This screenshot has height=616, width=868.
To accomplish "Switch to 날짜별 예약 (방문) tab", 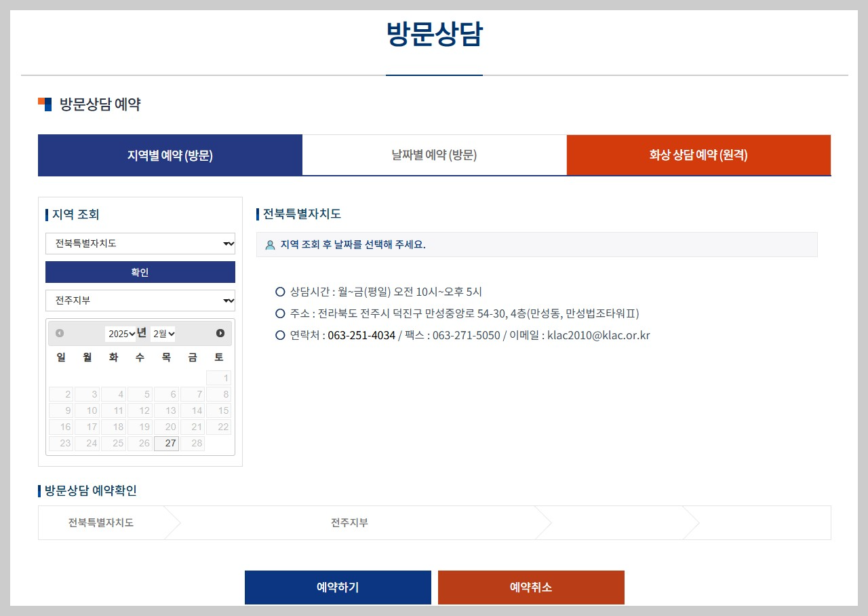I will (435, 155).
